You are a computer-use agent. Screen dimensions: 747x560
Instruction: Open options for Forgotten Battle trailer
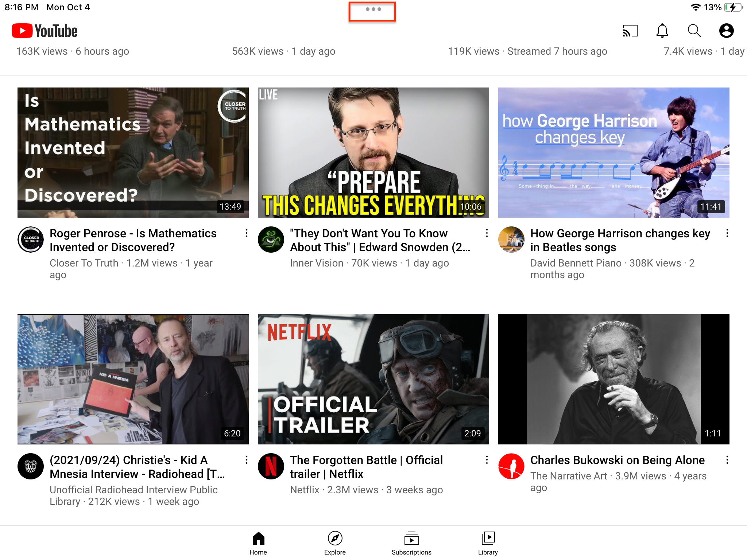click(487, 460)
